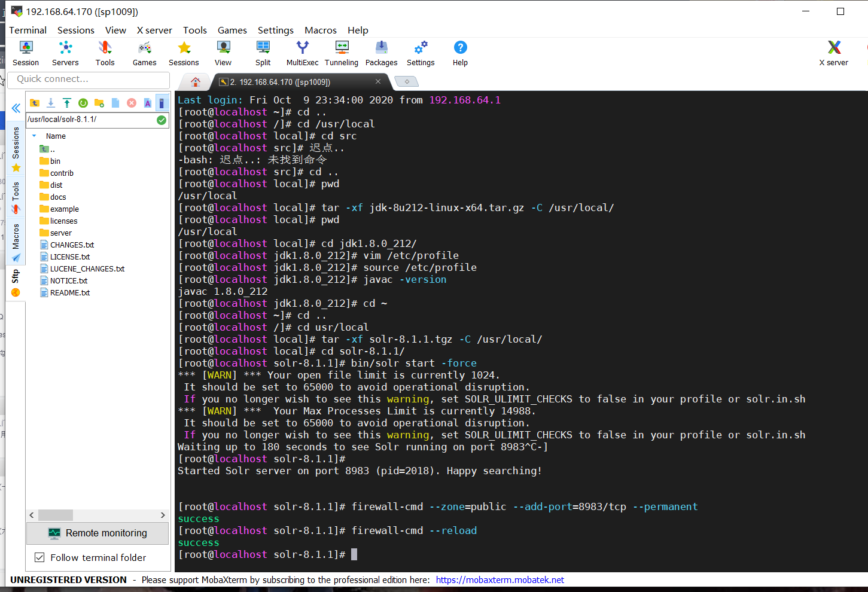Go to parent directory icon in SFTP toolbar

(35, 103)
